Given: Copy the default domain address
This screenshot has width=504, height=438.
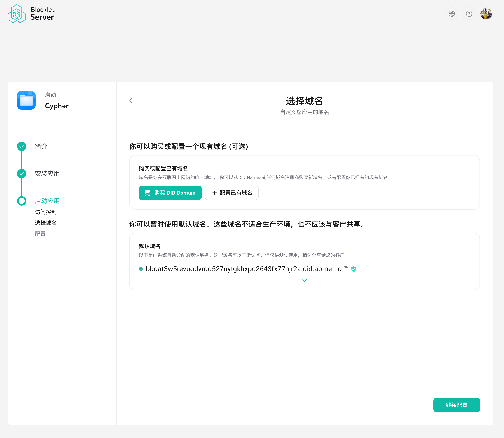Looking at the screenshot, I should pos(346,269).
